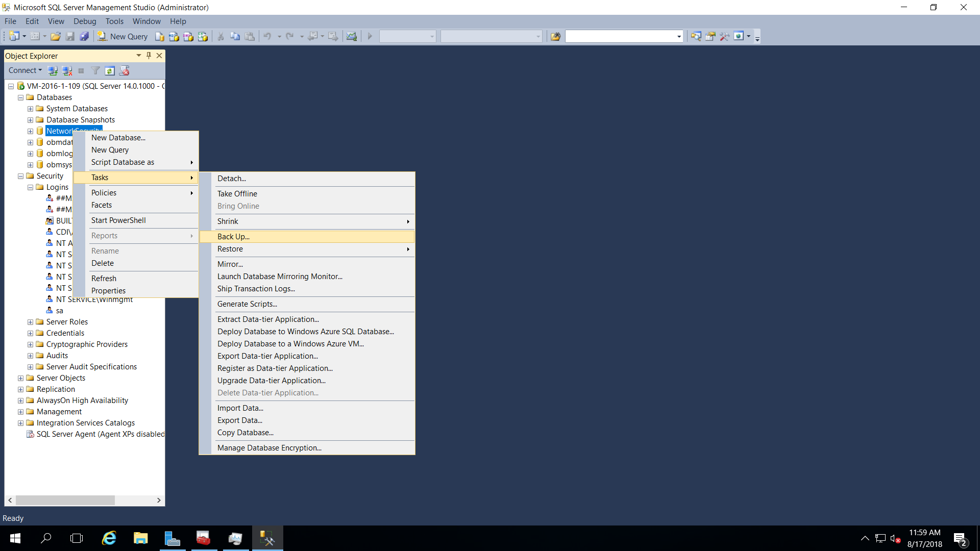Image resolution: width=980 pixels, height=551 pixels.
Task: Open the Tools menu in menu bar
Action: tap(114, 21)
